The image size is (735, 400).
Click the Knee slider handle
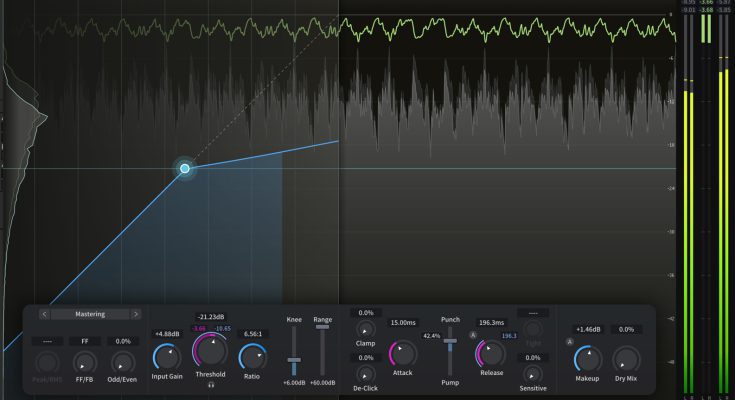click(x=294, y=360)
